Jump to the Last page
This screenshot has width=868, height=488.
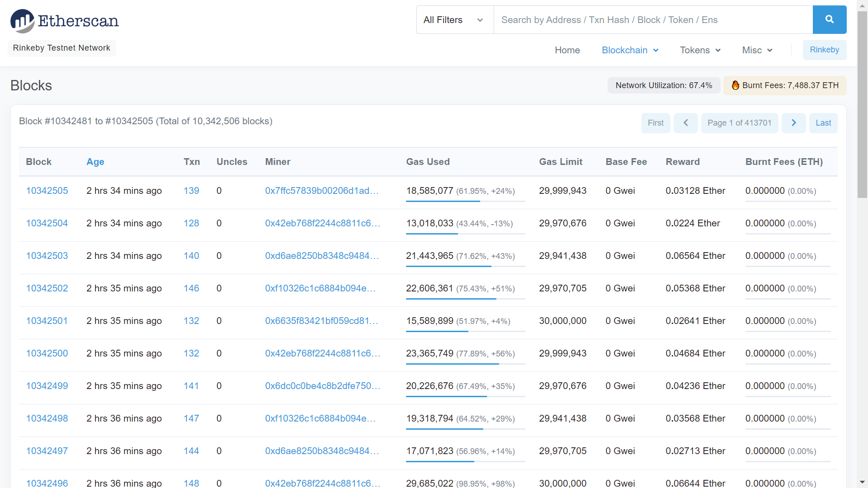pyautogui.click(x=823, y=123)
